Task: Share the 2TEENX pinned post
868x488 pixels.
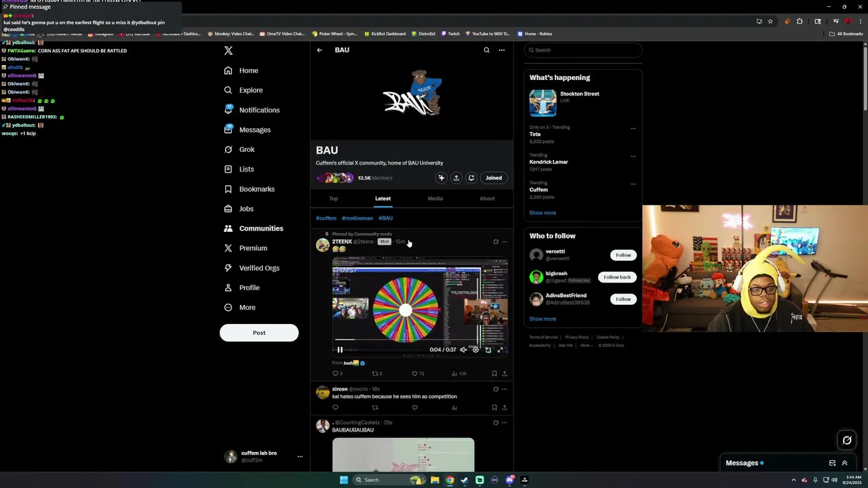Action: point(504,373)
